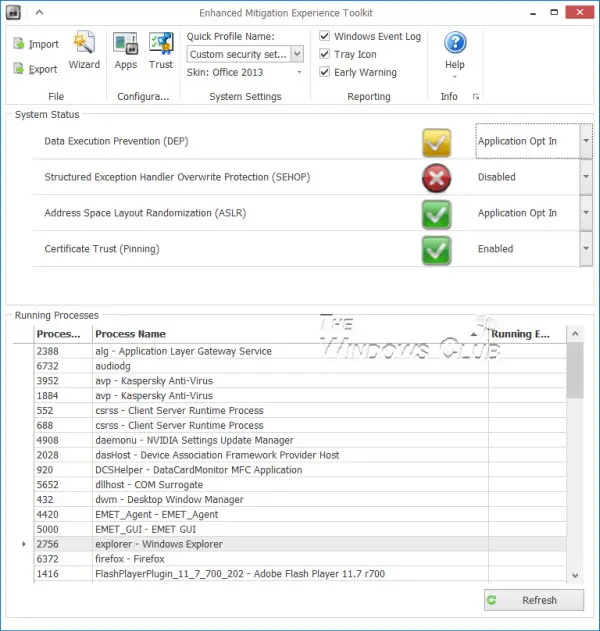
Task: Expand the arrow under the Help button
Action: pyautogui.click(x=455, y=76)
